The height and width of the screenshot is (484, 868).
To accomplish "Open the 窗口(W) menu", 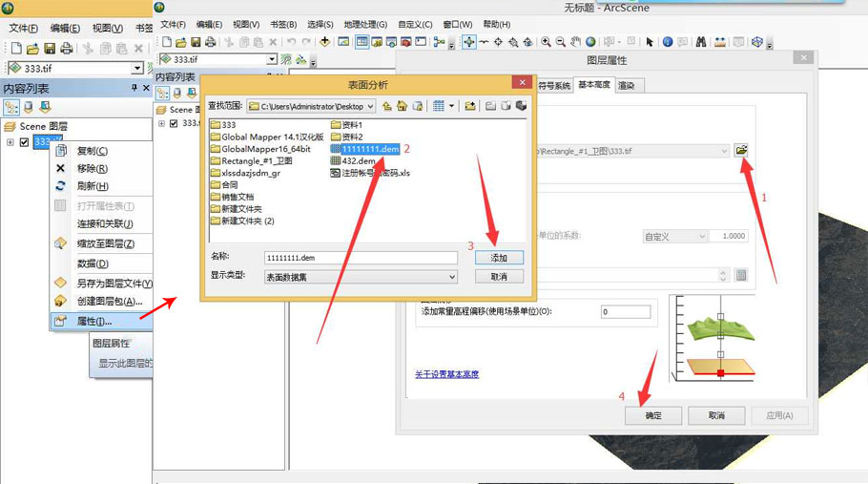I will click(458, 25).
